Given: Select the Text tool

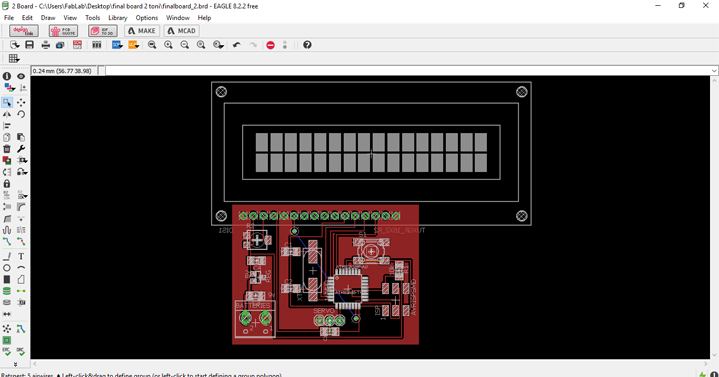Looking at the screenshot, I should pyautogui.click(x=21, y=256).
